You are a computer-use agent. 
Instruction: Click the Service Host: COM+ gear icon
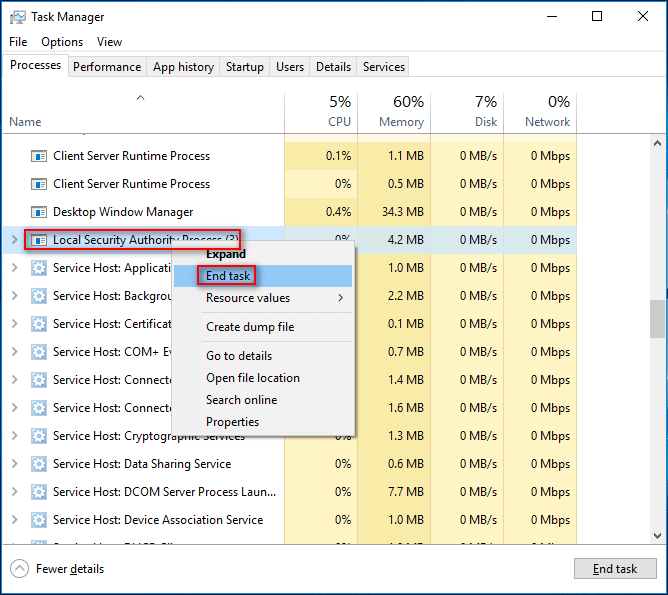[x=39, y=352]
